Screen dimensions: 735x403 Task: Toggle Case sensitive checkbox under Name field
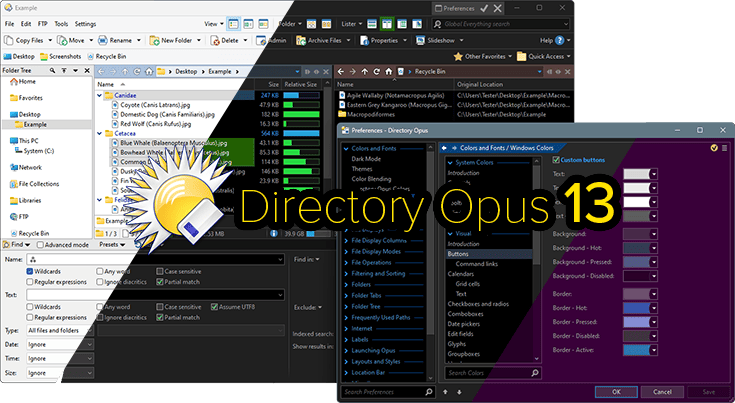click(x=159, y=271)
